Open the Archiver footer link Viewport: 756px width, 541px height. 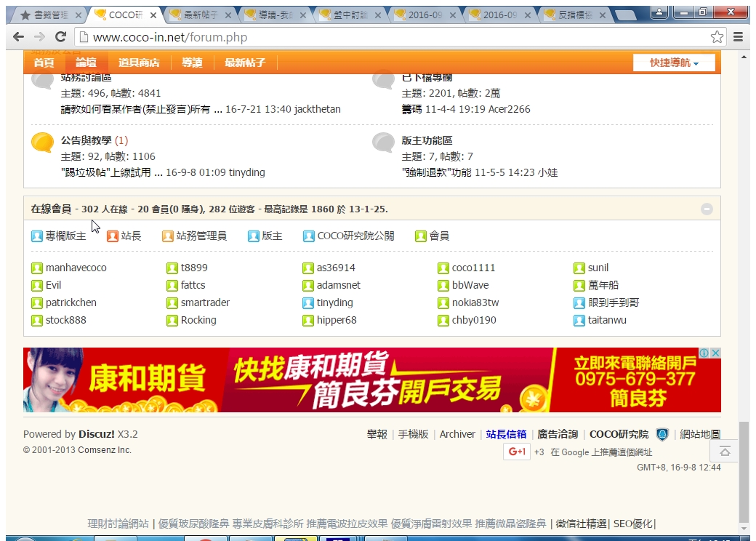(x=457, y=434)
